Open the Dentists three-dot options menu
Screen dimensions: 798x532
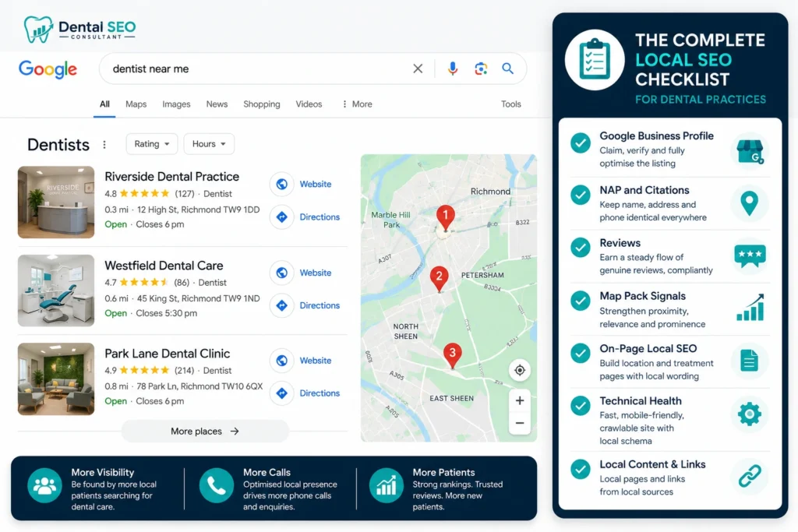(104, 144)
